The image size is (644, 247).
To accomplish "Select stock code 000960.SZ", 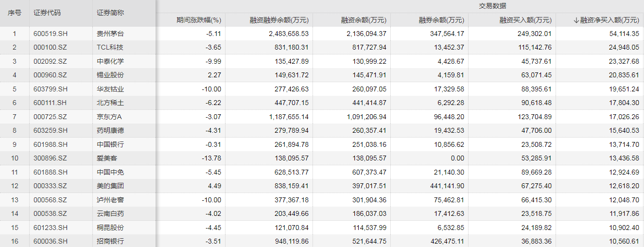I will point(50,75).
